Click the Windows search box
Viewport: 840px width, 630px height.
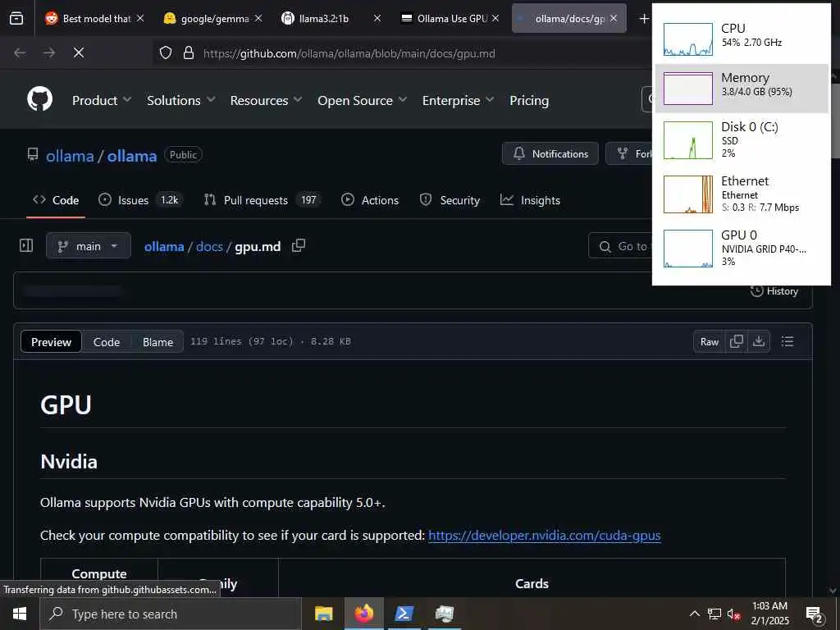pyautogui.click(x=171, y=614)
